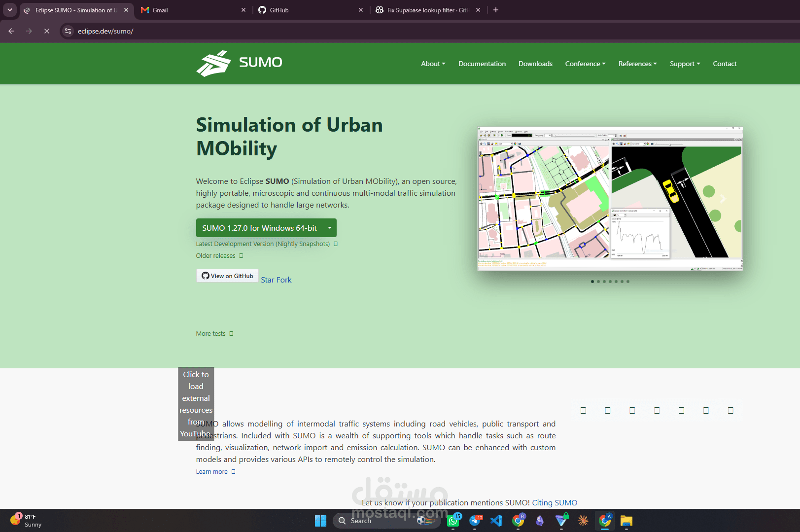Click the icon beside Older releases
This screenshot has height=532, width=800.
point(241,256)
